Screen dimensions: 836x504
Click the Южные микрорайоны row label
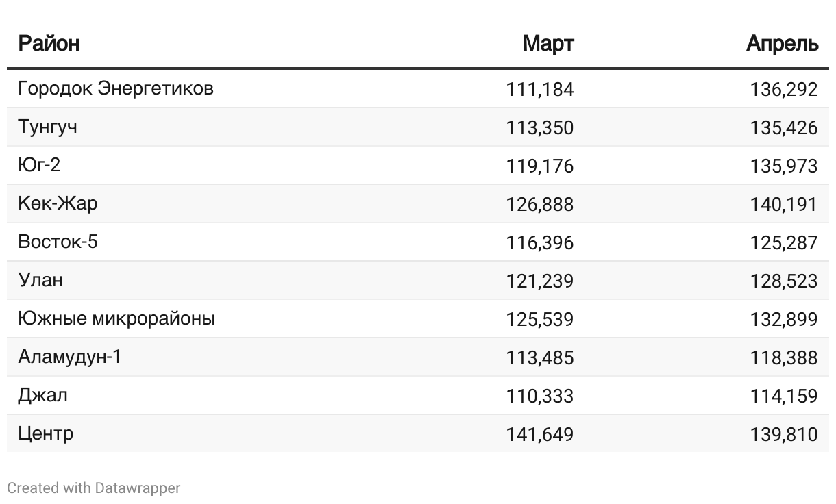click(116, 319)
